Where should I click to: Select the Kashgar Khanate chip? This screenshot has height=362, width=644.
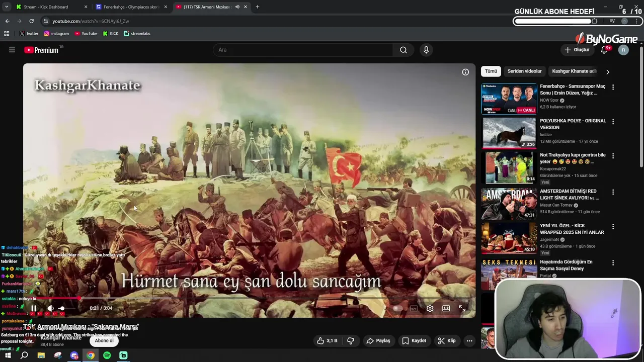tap(574, 71)
